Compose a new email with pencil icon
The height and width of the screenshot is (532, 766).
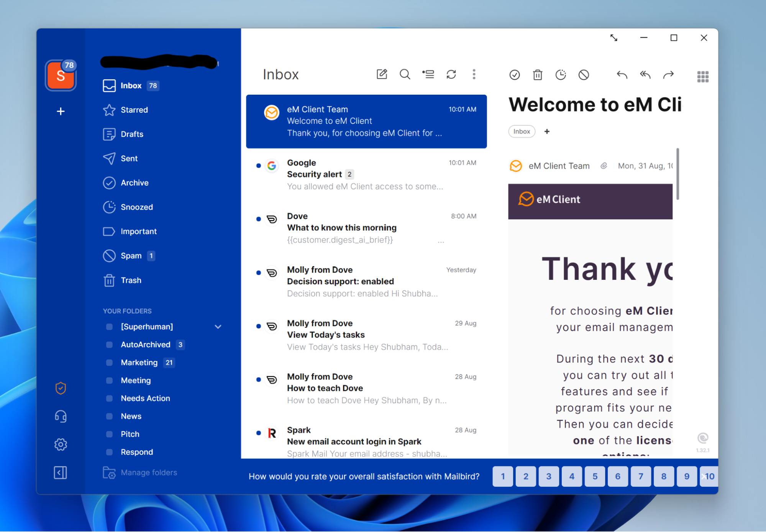pos(382,74)
